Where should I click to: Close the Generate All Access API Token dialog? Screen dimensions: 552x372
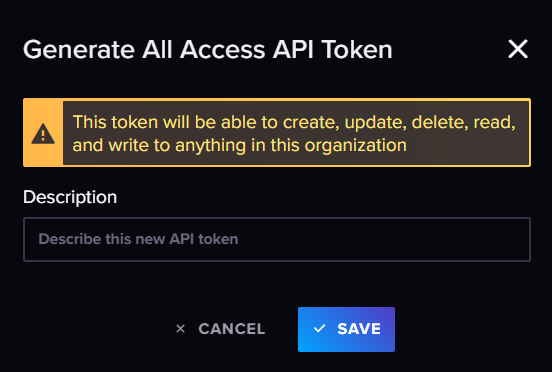(518, 49)
